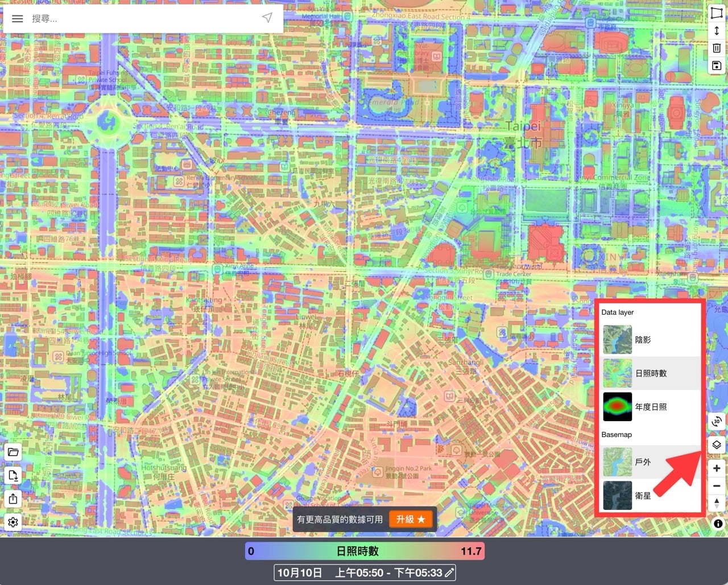728x585 pixels.
Task: Click the Taipei 臺北市 map label
Action: pyautogui.click(x=523, y=134)
